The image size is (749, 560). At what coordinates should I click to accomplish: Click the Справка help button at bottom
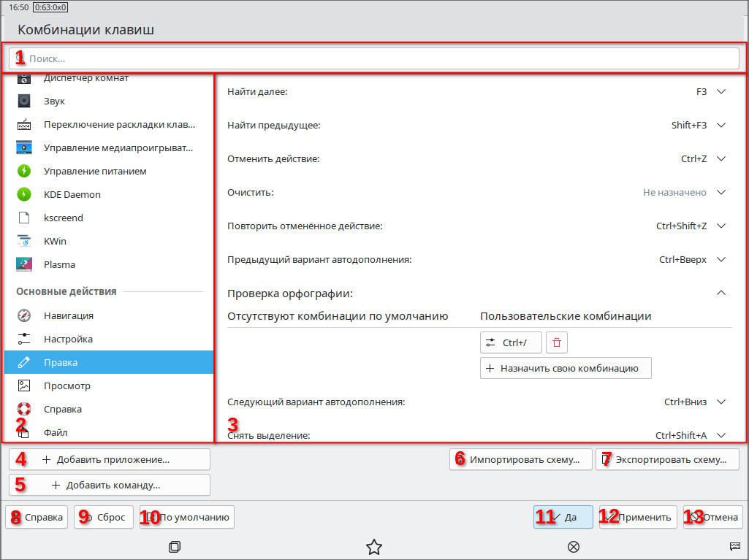(x=37, y=517)
